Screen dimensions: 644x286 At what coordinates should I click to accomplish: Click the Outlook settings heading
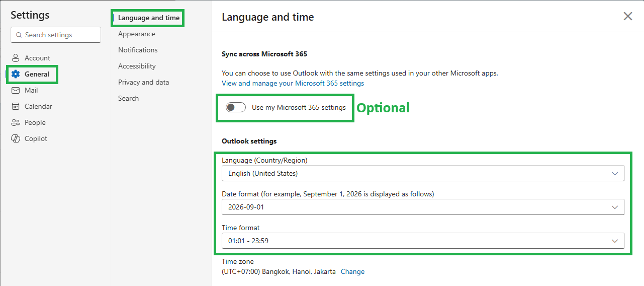pyautogui.click(x=249, y=141)
